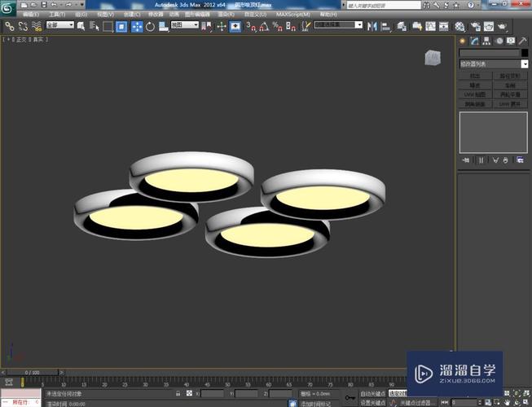Open the 编辑(E) menu

click(x=31, y=14)
